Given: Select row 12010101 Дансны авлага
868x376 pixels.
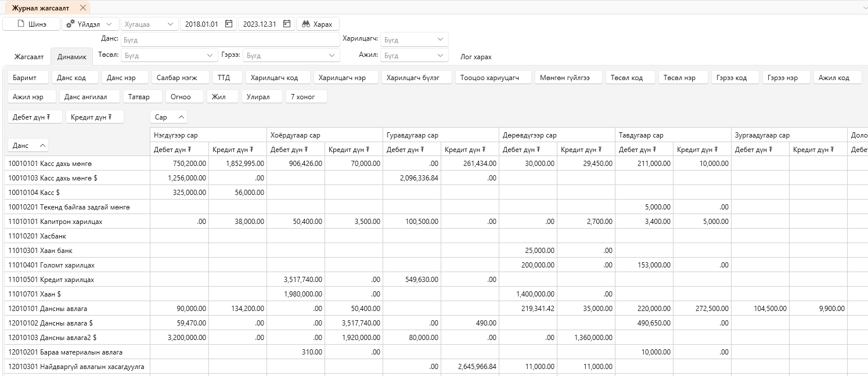Looking at the screenshot, I should (78, 309).
